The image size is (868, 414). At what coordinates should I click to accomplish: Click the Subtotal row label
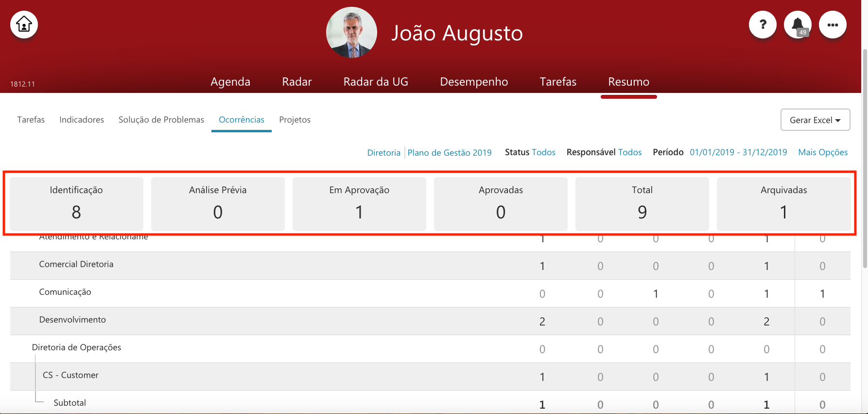point(69,403)
